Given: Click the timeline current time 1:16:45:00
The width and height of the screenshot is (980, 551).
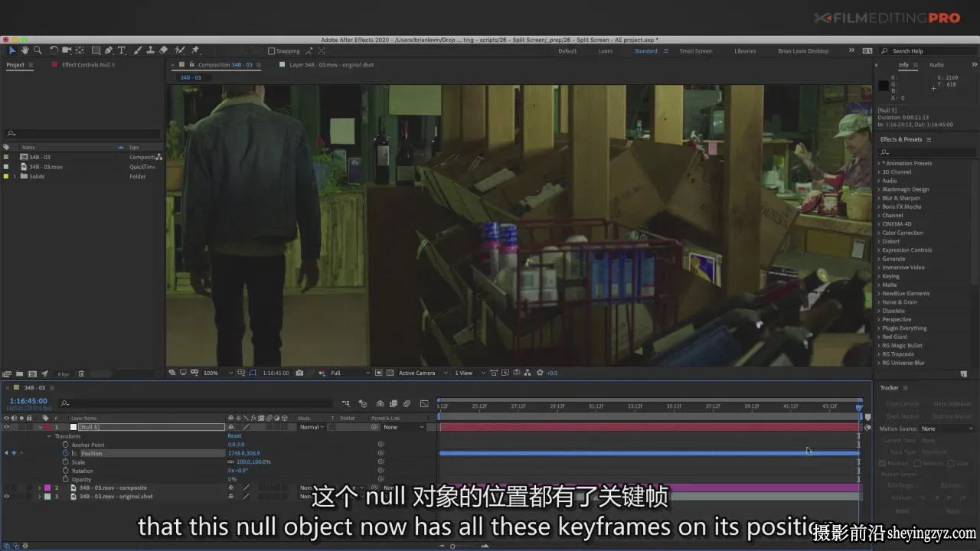Looking at the screenshot, I should (28, 401).
